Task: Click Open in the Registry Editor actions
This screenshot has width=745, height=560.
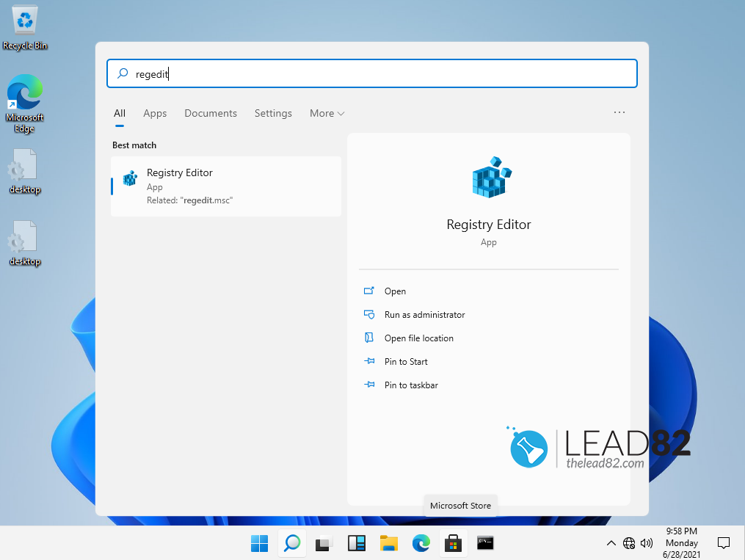Action: (x=395, y=291)
